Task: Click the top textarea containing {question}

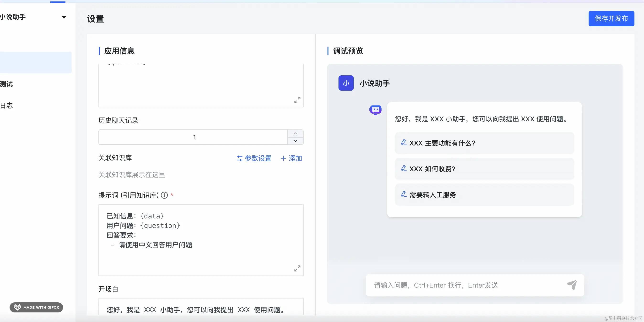Action: (201, 85)
